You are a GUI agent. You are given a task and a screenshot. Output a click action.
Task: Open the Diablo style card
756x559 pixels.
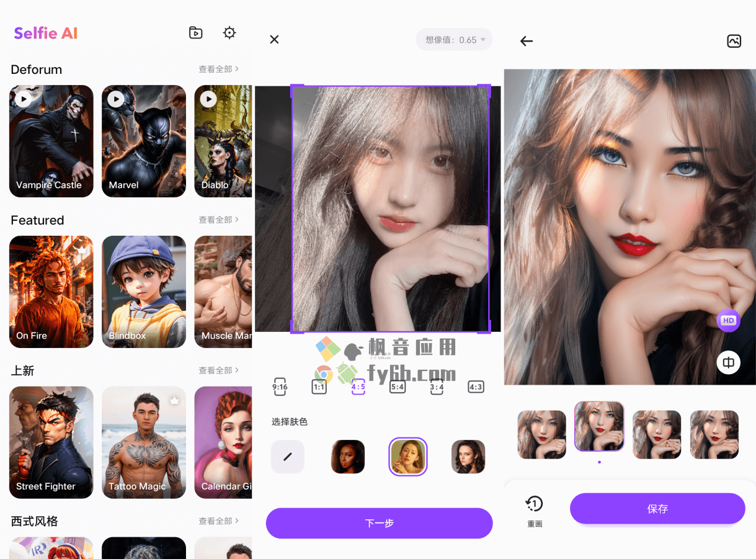coord(223,141)
